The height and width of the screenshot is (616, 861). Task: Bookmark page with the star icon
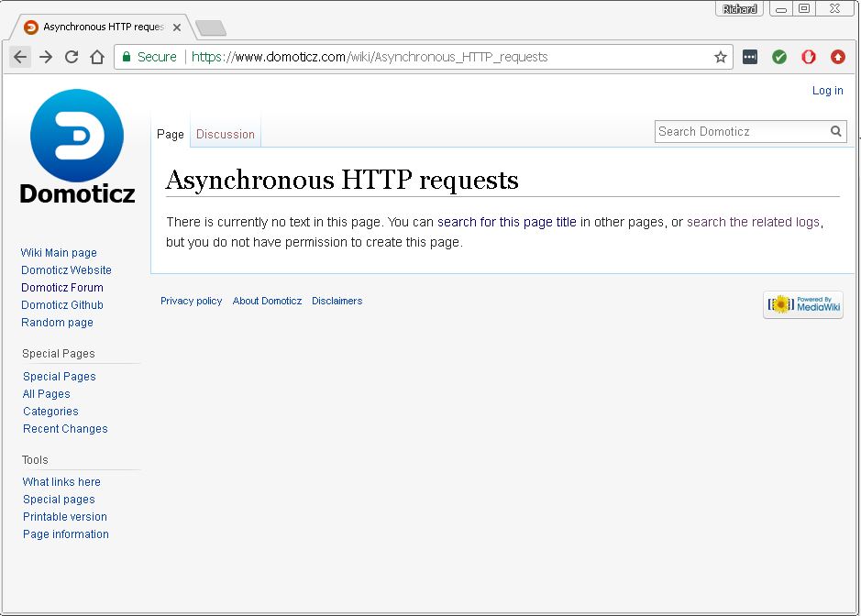(721, 57)
